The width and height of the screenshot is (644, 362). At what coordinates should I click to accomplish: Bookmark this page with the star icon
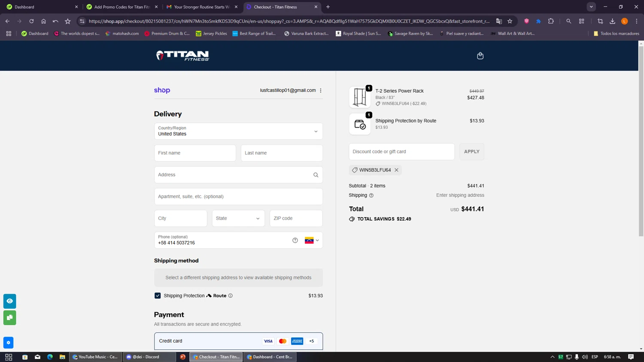[510, 21]
